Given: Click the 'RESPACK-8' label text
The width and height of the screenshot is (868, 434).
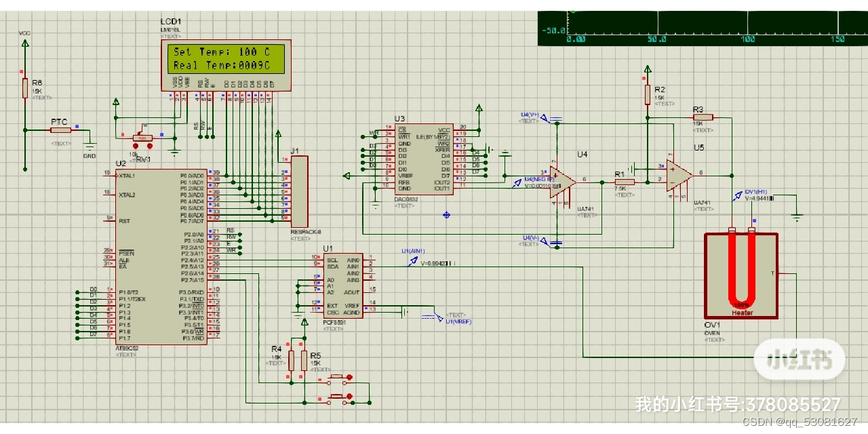Looking at the screenshot, I should coord(304,231).
